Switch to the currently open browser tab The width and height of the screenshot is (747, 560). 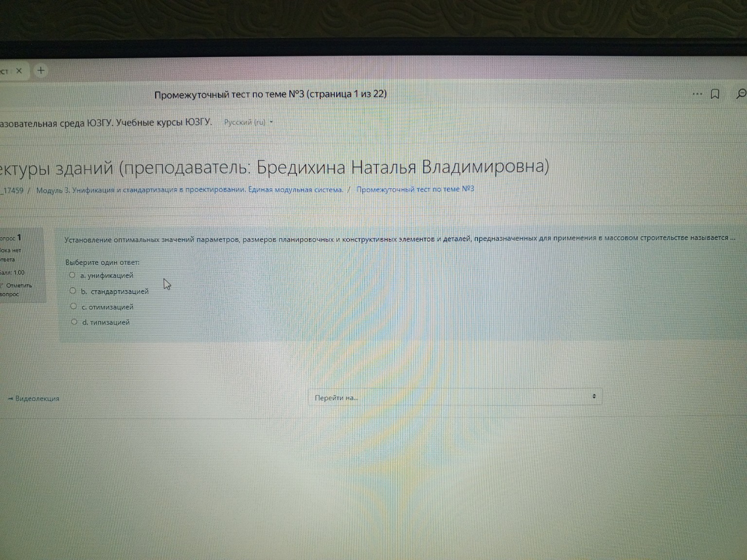(x=5, y=70)
